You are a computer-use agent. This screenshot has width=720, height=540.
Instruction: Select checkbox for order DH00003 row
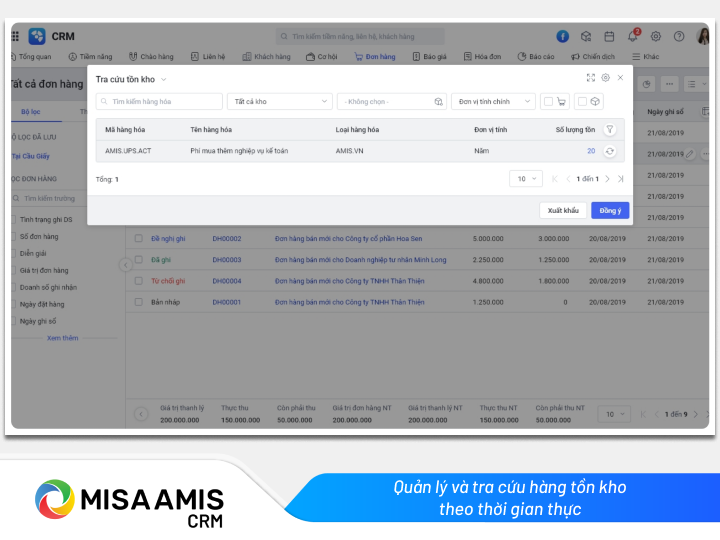click(138, 259)
